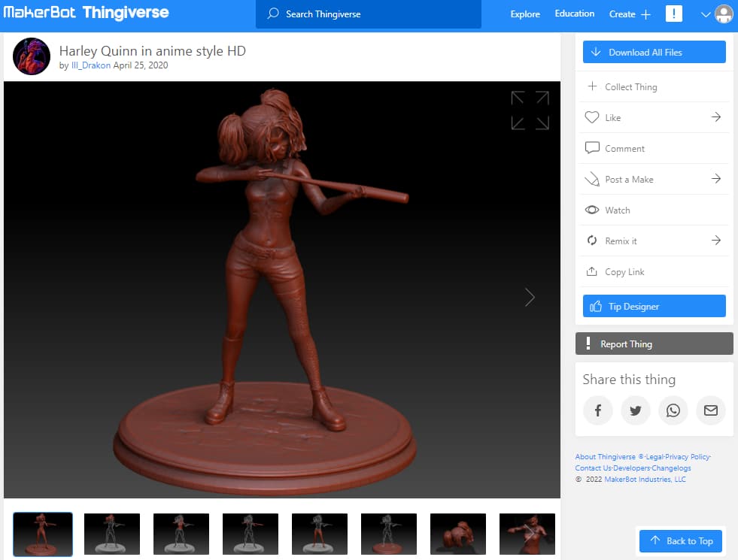Screen dimensions: 738x560
Task: Click the notification exclamation icon in header
Action: [x=673, y=14]
